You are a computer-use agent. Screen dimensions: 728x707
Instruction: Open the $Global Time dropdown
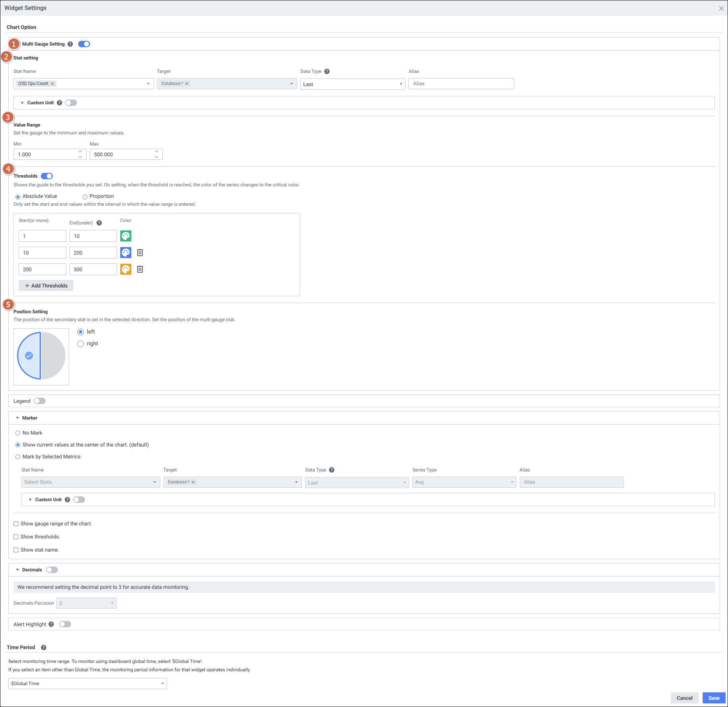click(x=87, y=684)
